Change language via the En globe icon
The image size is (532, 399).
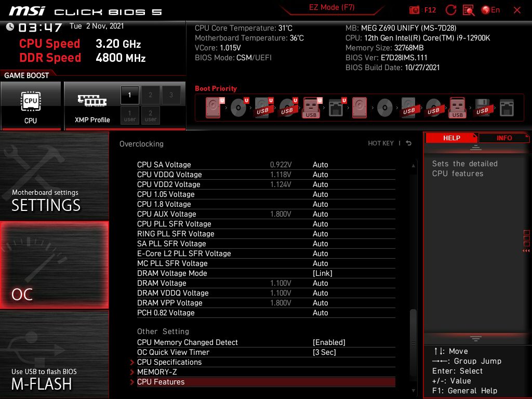point(490,10)
